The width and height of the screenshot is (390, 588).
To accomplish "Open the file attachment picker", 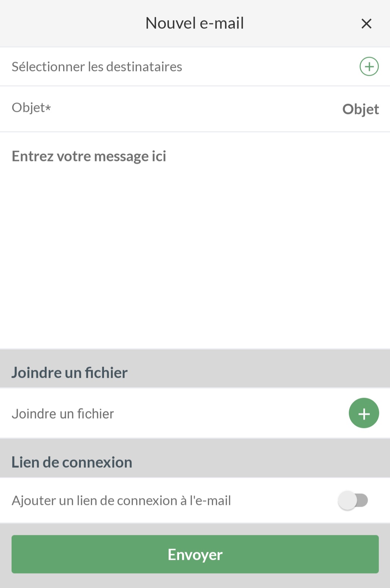I will 364,413.
